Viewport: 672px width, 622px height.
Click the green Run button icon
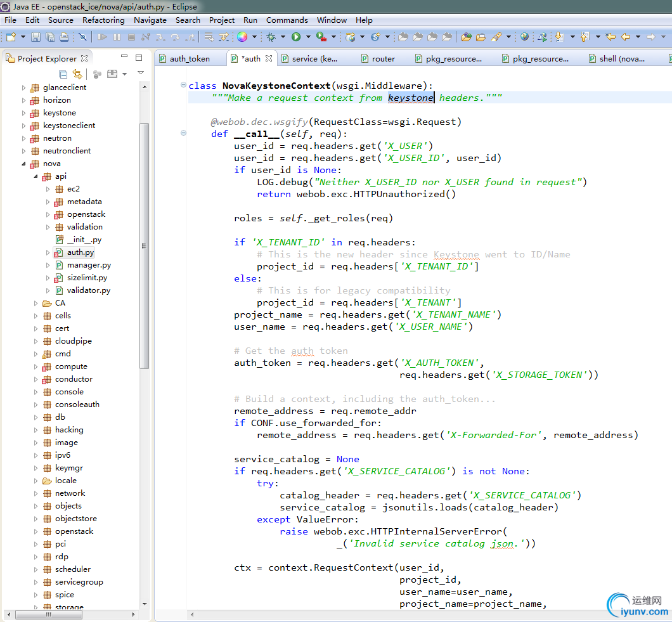pos(296,37)
